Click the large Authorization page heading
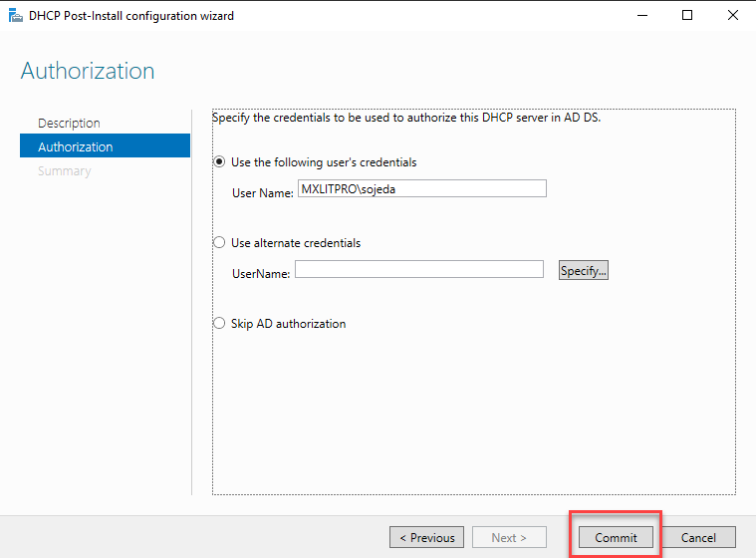This screenshot has height=558, width=756. point(88,72)
